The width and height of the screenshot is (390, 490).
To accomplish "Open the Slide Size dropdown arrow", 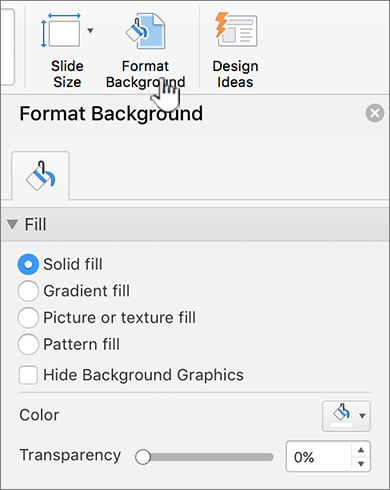I will 90,31.
